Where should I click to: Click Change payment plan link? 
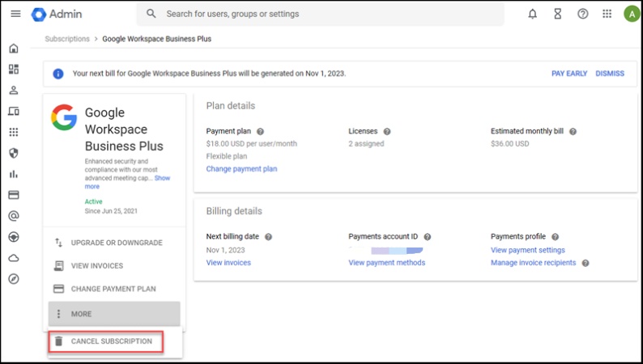pos(241,169)
